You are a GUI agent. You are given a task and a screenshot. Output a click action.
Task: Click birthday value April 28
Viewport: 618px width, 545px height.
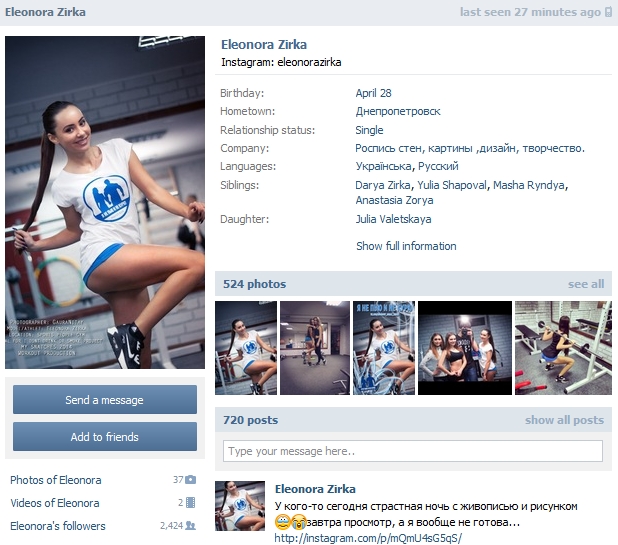[373, 93]
